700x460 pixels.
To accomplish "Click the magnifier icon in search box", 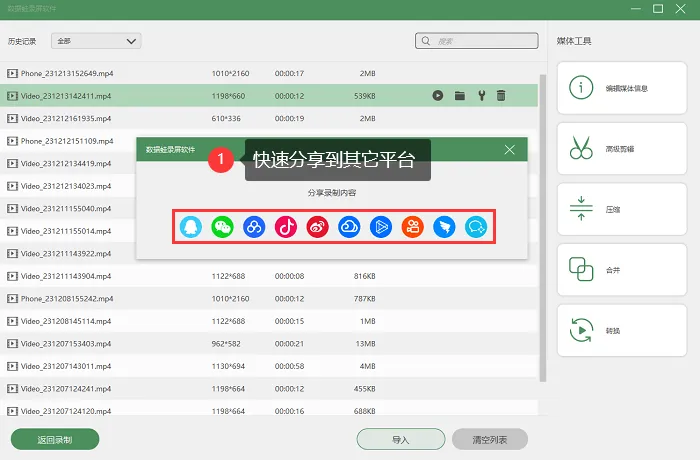I will coord(426,41).
